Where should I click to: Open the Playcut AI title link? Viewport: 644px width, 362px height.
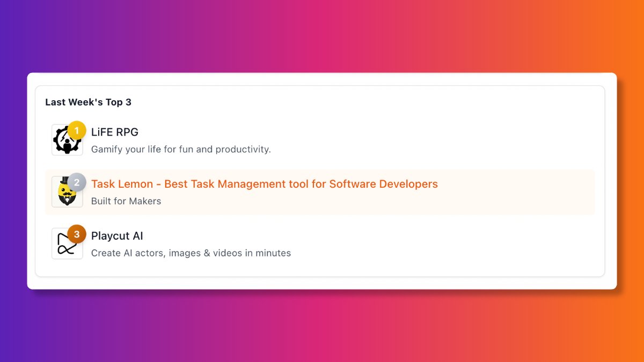117,236
